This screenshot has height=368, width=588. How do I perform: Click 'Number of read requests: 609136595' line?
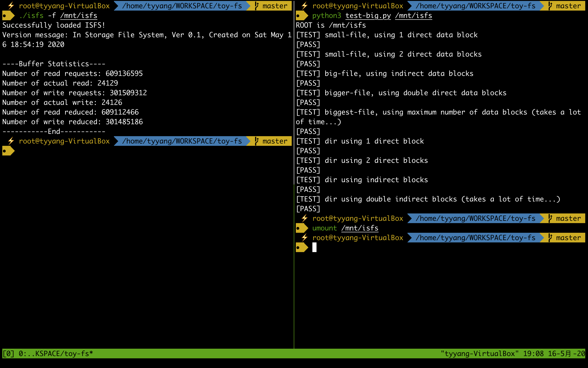coord(72,74)
